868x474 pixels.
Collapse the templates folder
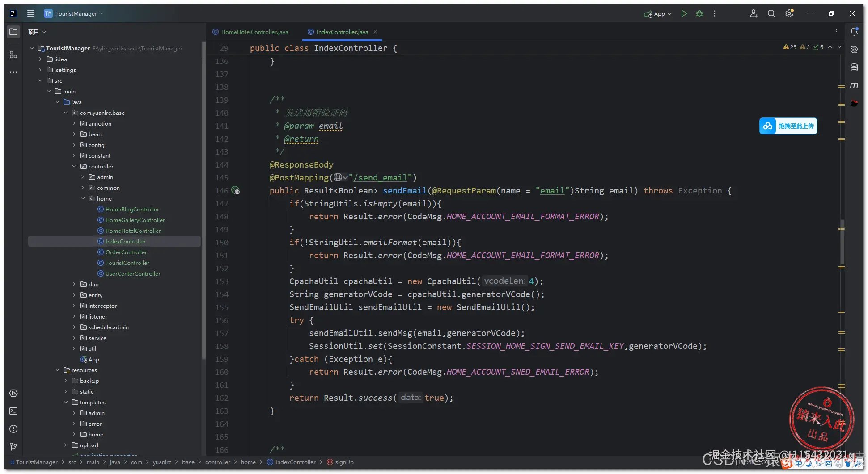click(66, 402)
